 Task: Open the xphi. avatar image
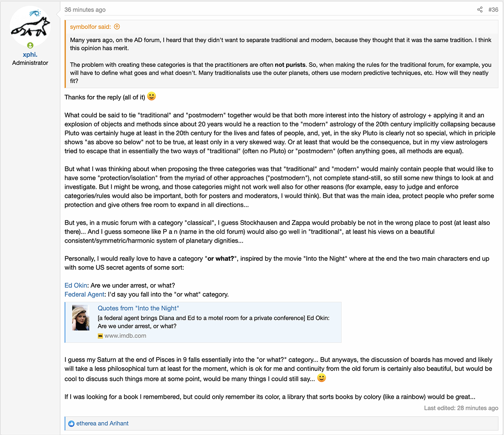tap(30, 26)
